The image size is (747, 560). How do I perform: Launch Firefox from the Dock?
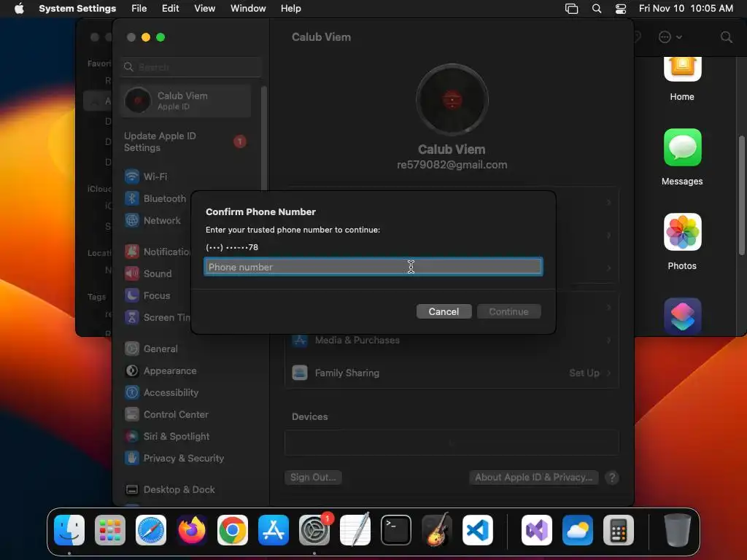(x=192, y=530)
